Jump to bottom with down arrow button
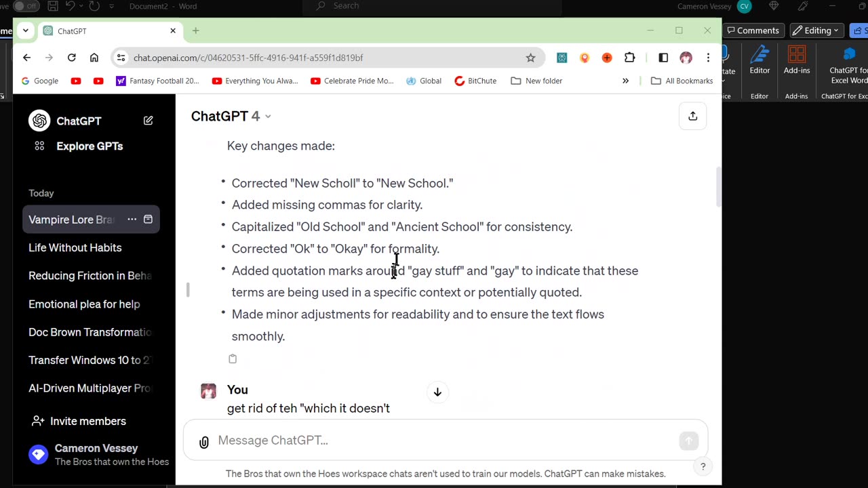 (437, 392)
